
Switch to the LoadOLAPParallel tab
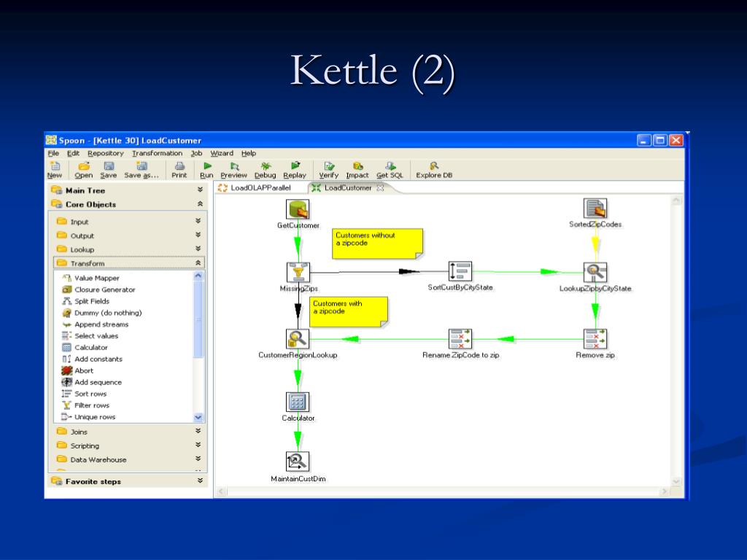click(x=260, y=188)
